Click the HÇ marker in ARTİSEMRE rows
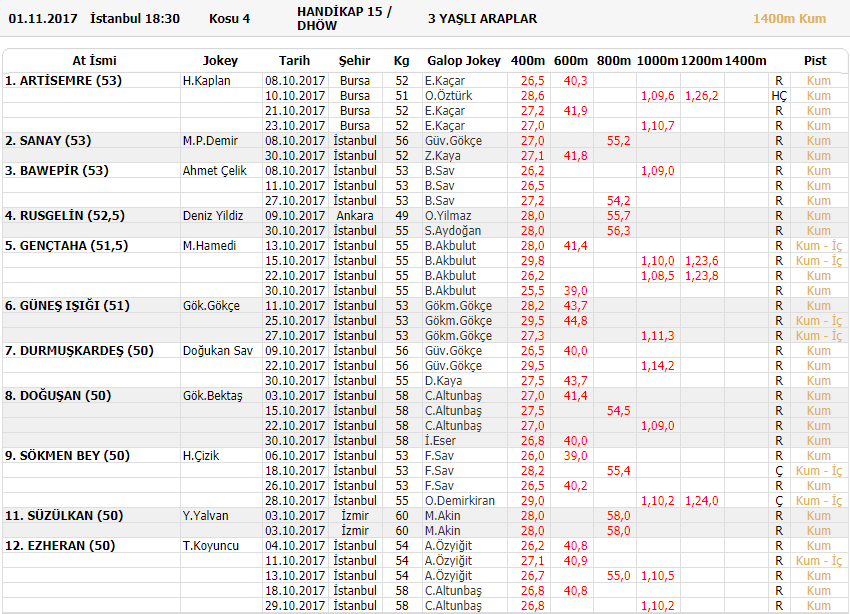 pos(778,96)
